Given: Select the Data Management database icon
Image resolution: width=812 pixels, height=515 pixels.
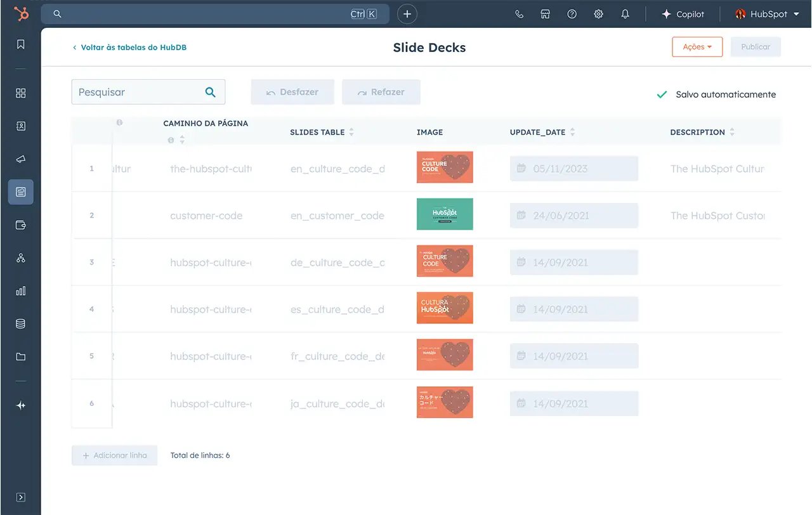Looking at the screenshot, I should tap(20, 323).
